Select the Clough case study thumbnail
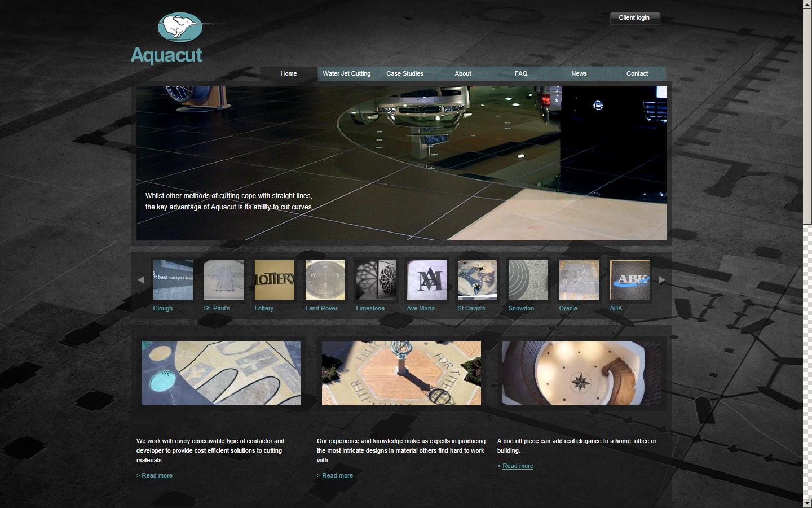The width and height of the screenshot is (812, 508). click(172, 280)
